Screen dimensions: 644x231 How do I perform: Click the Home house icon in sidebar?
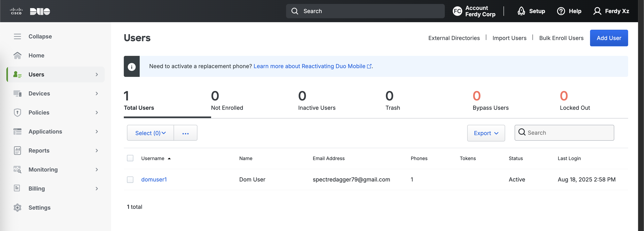pos(17,55)
